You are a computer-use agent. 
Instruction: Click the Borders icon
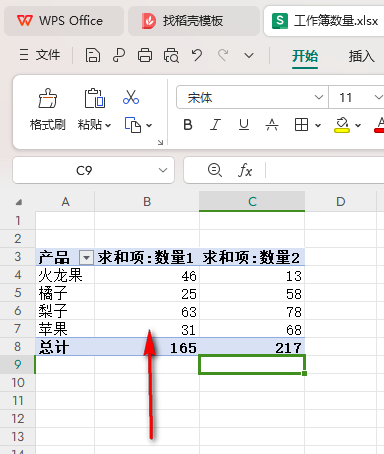coord(301,125)
